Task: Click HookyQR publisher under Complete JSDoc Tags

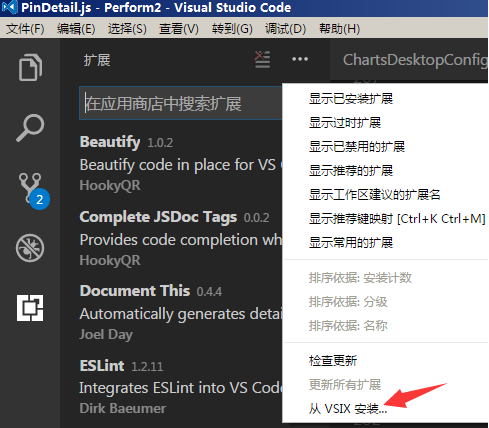Action: [110, 260]
